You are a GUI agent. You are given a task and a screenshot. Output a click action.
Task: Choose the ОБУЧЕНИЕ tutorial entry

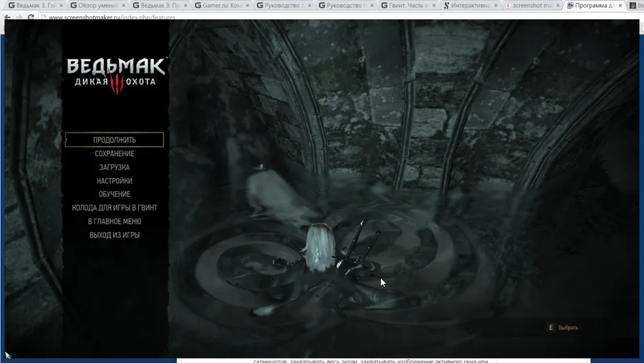click(114, 194)
